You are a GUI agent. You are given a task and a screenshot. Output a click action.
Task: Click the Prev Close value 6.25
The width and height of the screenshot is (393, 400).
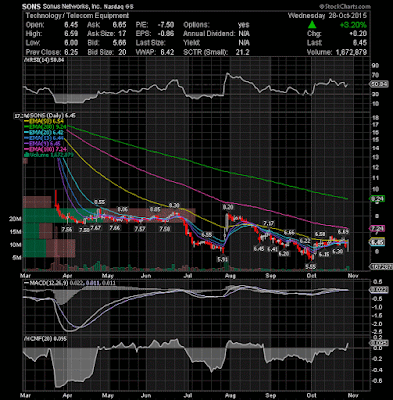71,52
